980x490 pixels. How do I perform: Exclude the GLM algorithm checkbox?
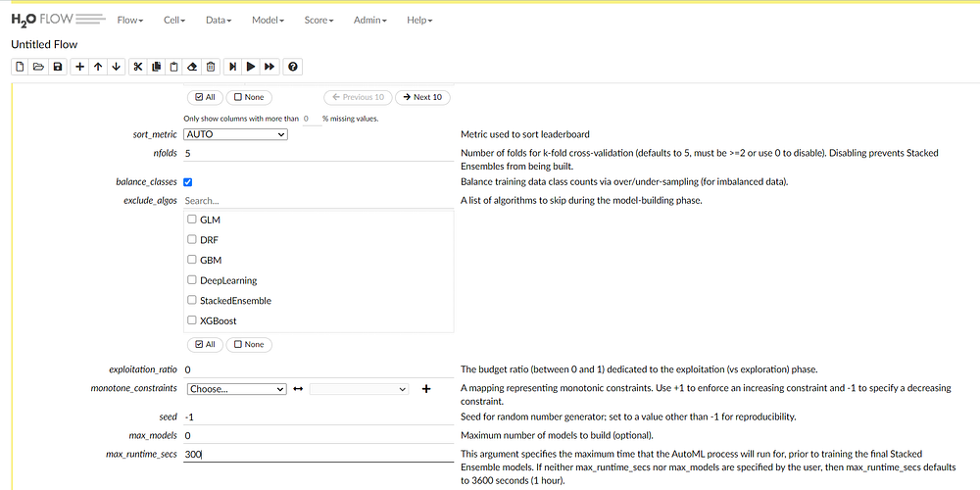pyautogui.click(x=192, y=220)
